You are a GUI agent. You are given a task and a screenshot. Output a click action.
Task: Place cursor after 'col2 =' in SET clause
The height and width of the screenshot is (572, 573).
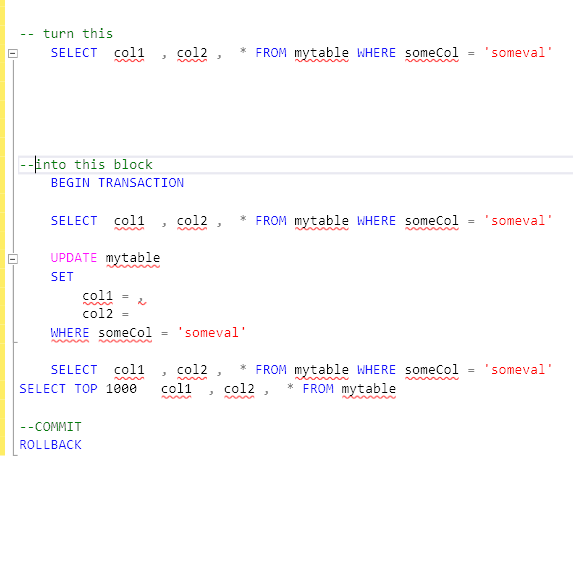click(131, 314)
